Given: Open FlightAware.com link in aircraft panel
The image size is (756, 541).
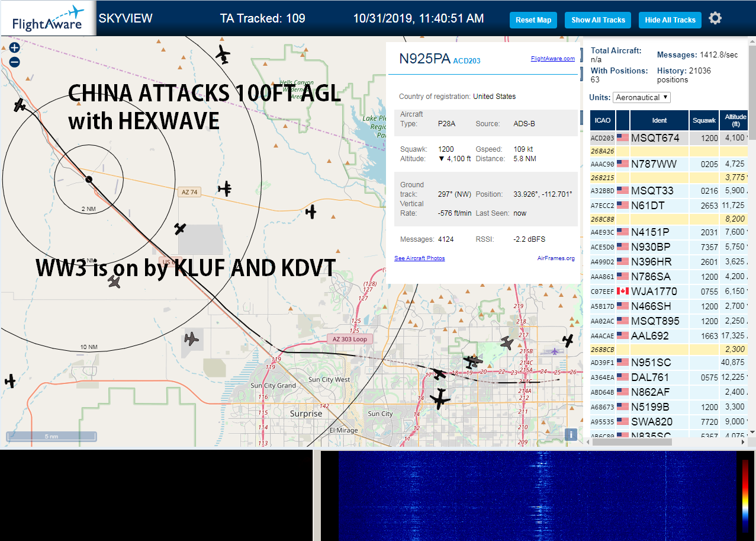Looking at the screenshot, I should (x=553, y=59).
